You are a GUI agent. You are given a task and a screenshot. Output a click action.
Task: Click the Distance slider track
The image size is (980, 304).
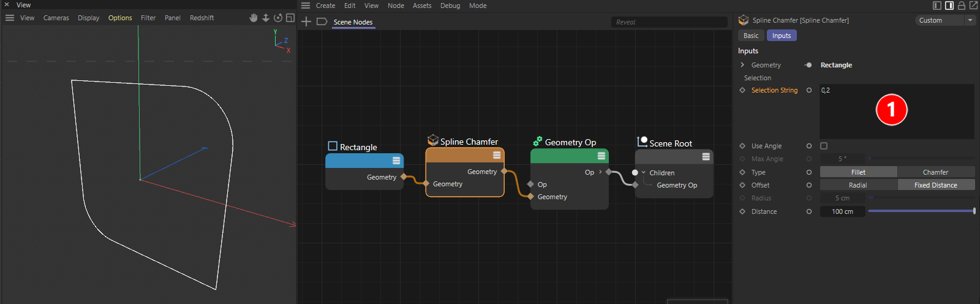[x=921, y=211]
